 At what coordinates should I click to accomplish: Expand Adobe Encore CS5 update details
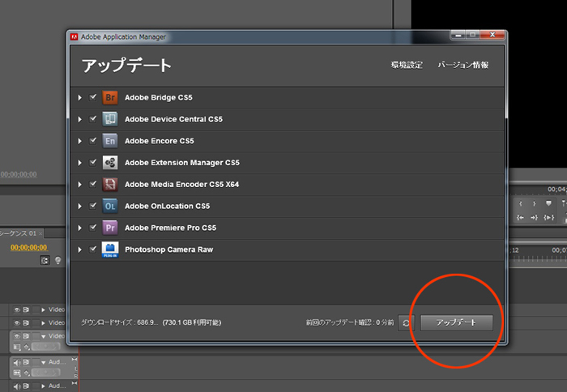pos(80,141)
